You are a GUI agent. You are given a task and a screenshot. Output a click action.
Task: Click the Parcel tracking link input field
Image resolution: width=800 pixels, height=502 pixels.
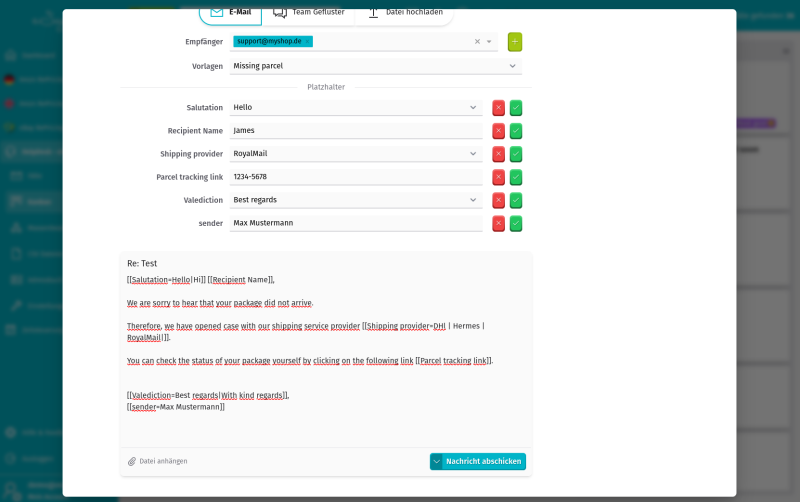click(356, 177)
